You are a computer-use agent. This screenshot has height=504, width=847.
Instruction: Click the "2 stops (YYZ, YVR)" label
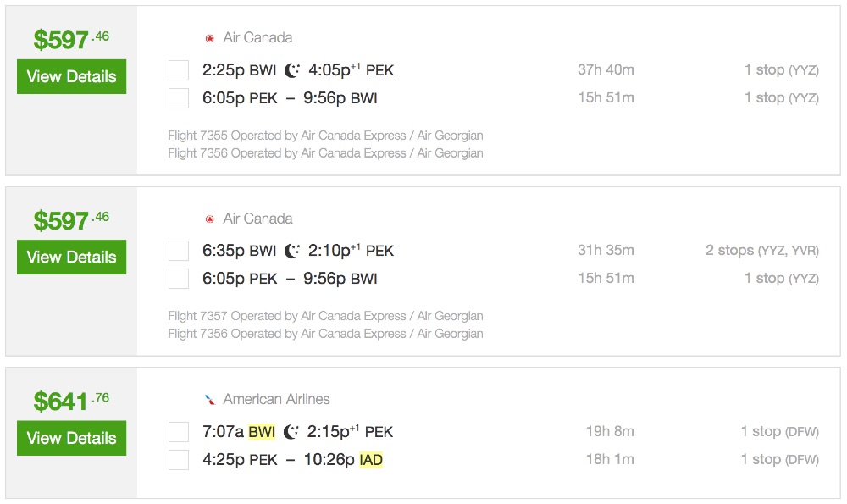[761, 251]
